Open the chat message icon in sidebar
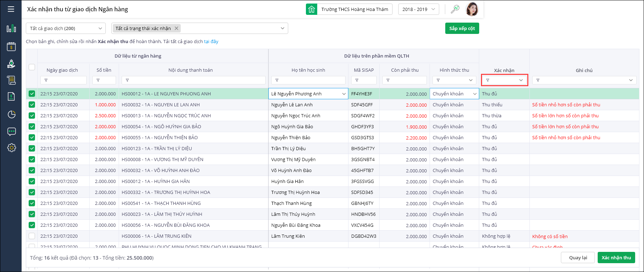 (11, 132)
